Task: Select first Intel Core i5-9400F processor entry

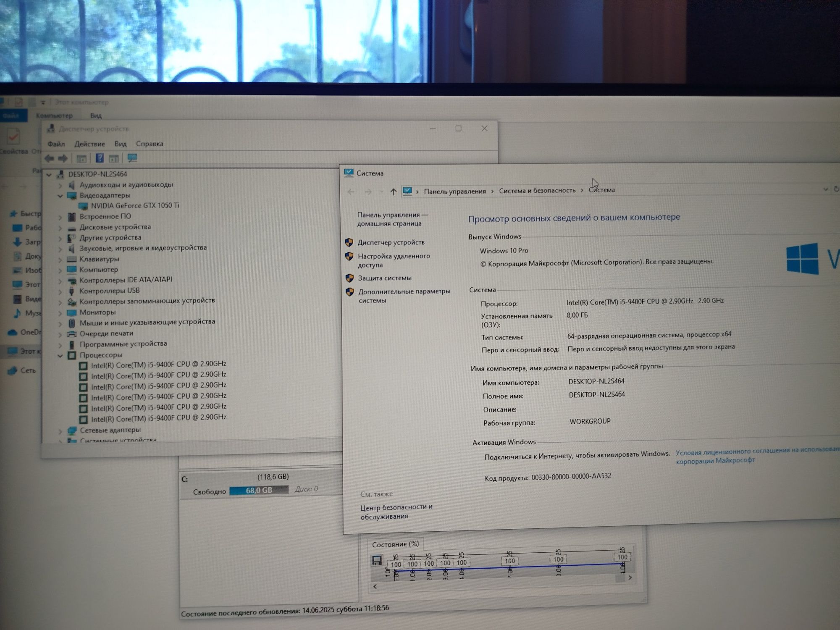Action: click(x=158, y=364)
